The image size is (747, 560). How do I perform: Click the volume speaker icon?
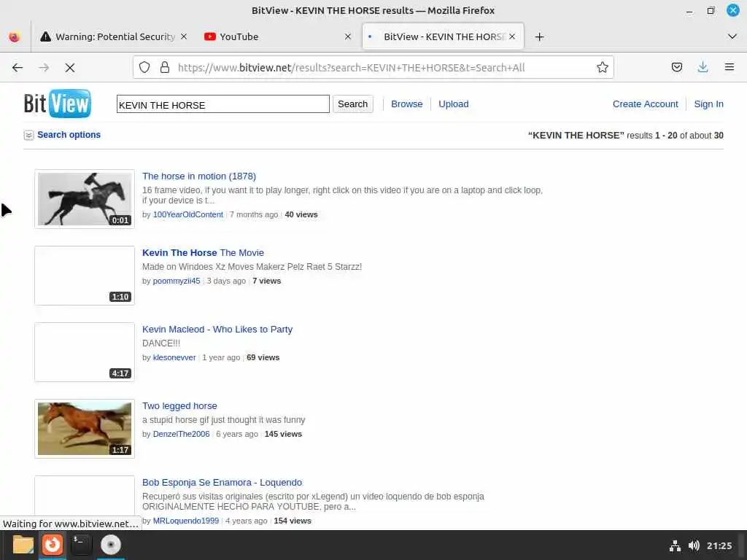click(x=694, y=545)
